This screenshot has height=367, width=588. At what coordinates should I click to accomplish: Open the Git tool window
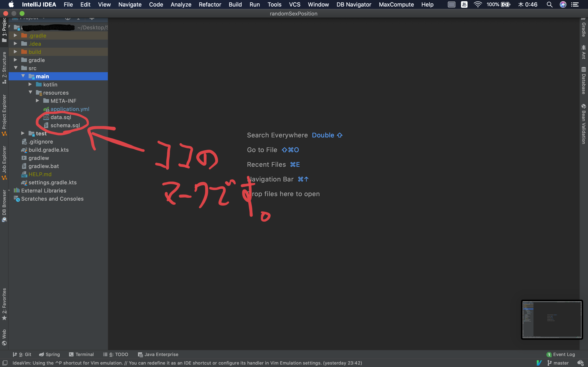[22, 354]
